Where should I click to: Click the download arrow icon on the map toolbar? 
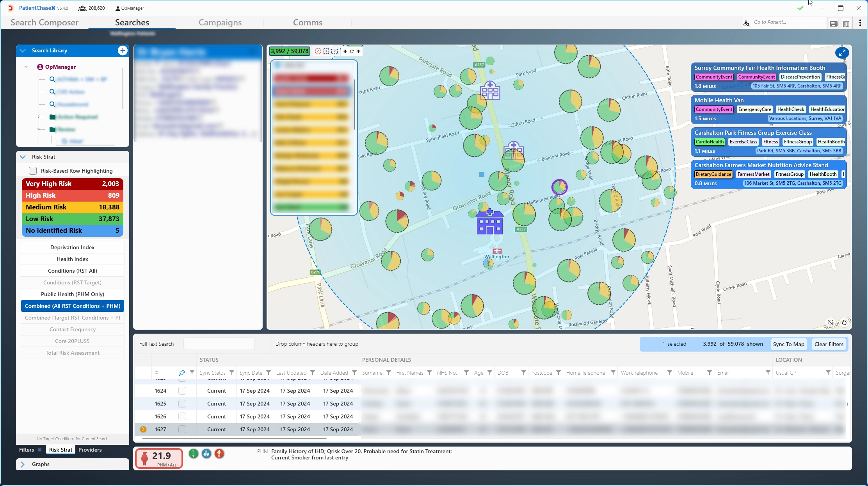[345, 51]
